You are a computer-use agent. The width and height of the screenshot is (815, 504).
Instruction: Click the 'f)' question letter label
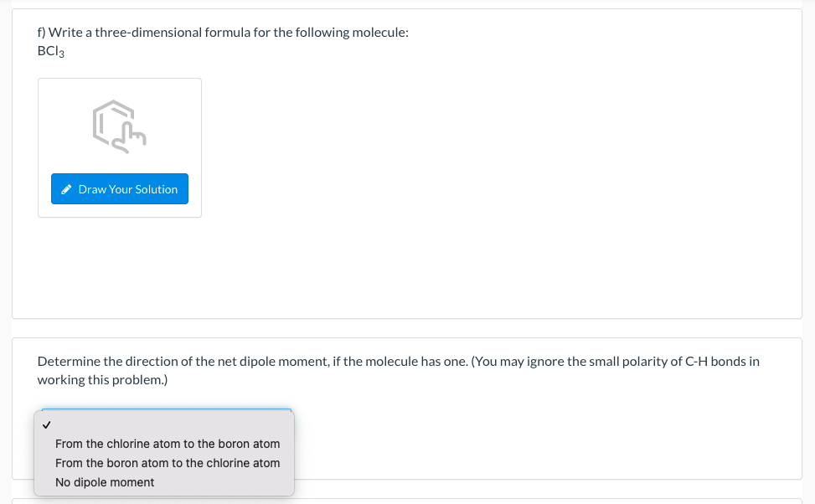coord(42,33)
